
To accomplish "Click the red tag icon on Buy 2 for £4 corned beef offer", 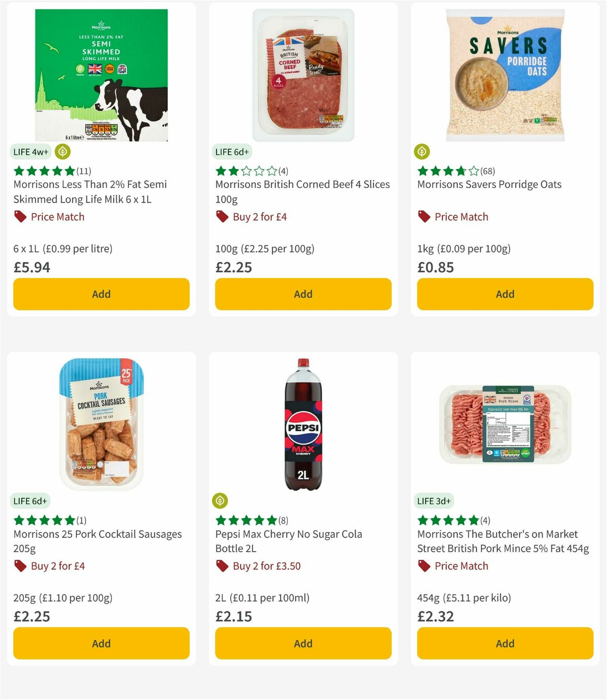I will pyautogui.click(x=222, y=216).
